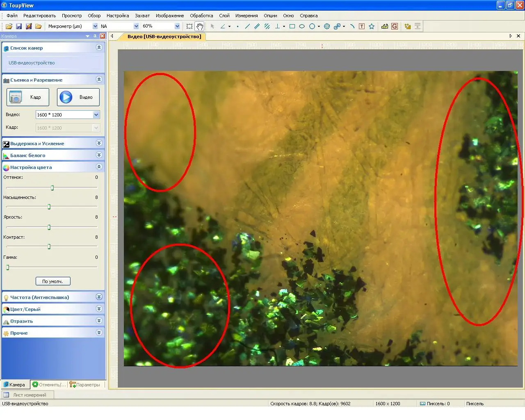
Task: Click the red G toolbar icon
Action: pyautogui.click(x=395, y=26)
